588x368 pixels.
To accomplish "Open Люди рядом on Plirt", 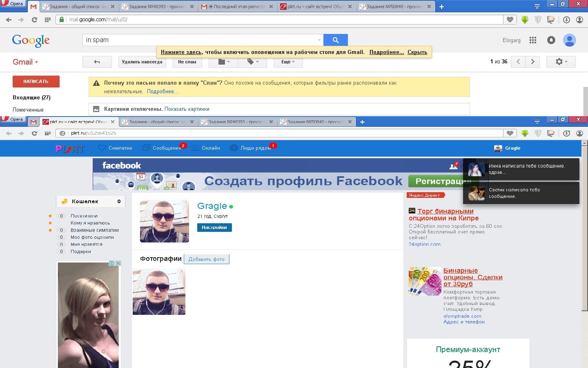I will (251, 148).
